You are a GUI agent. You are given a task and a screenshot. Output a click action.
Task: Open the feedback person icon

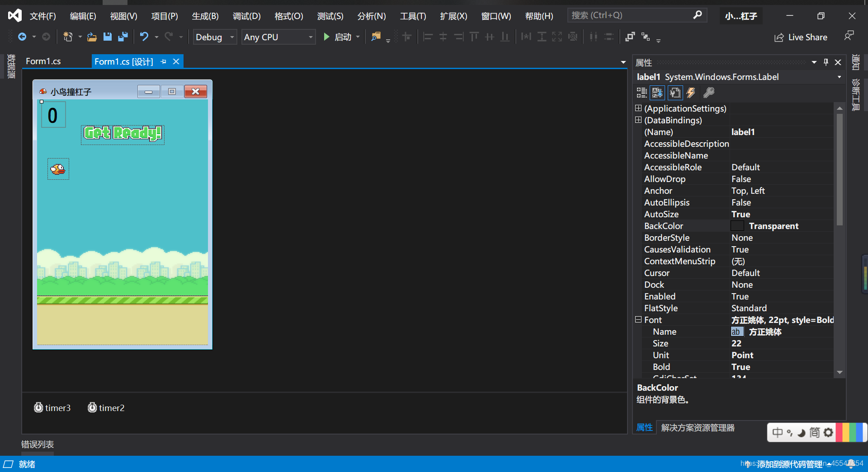click(849, 36)
